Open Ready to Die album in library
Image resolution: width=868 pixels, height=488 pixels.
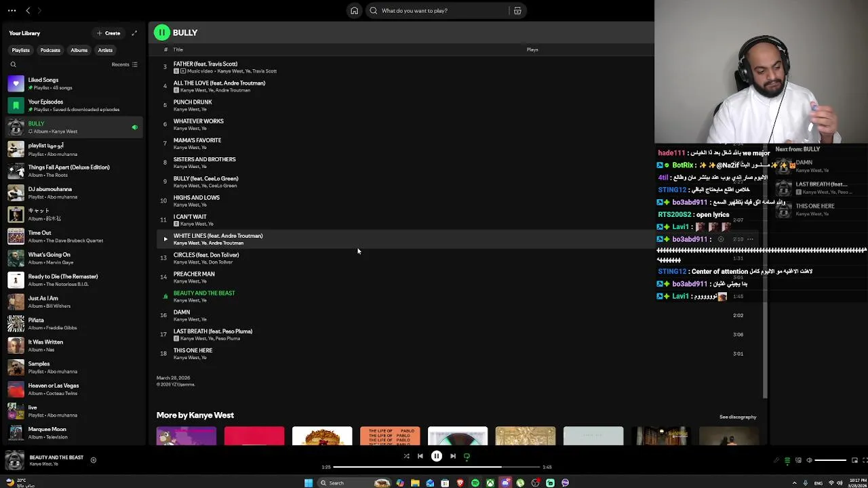point(73,280)
